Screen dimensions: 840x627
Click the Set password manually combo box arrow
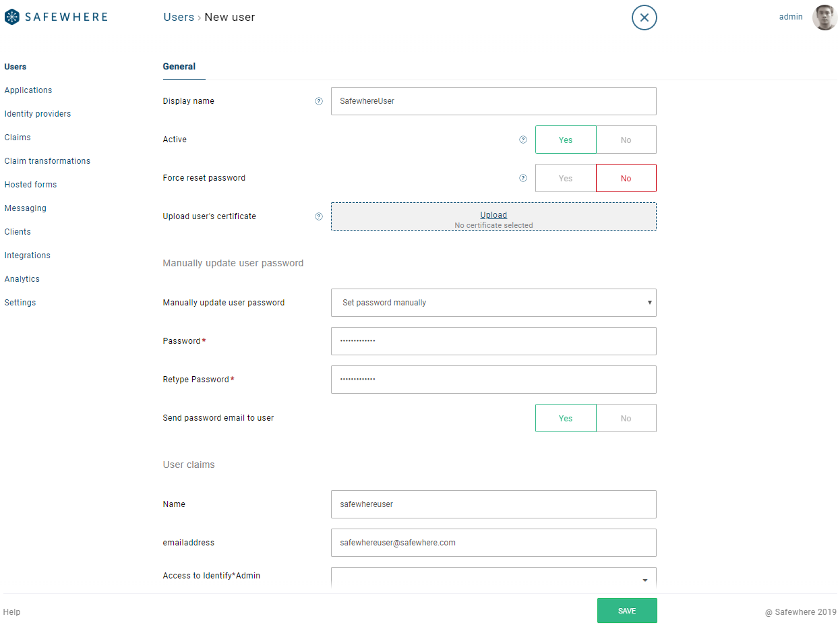pyautogui.click(x=649, y=303)
